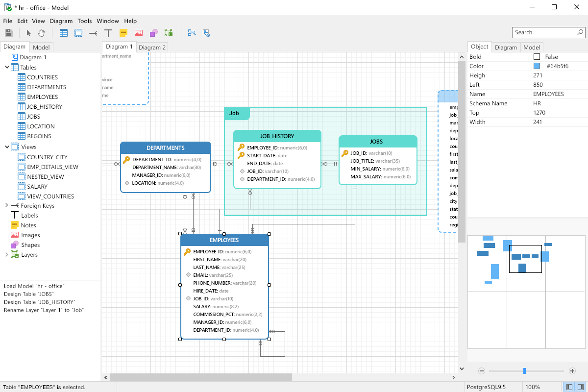
Task: Click inside the Search field
Action: tap(544, 32)
